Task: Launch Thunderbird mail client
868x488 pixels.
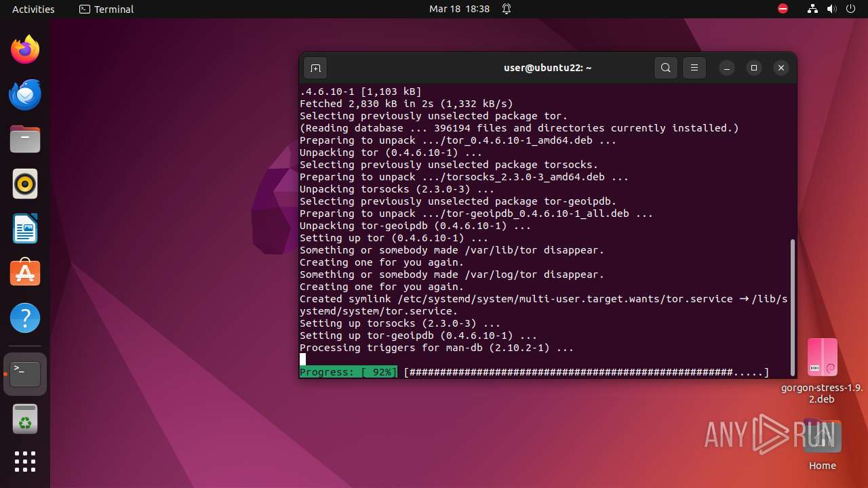Action: pyautogui.click(x=25, y=94)
